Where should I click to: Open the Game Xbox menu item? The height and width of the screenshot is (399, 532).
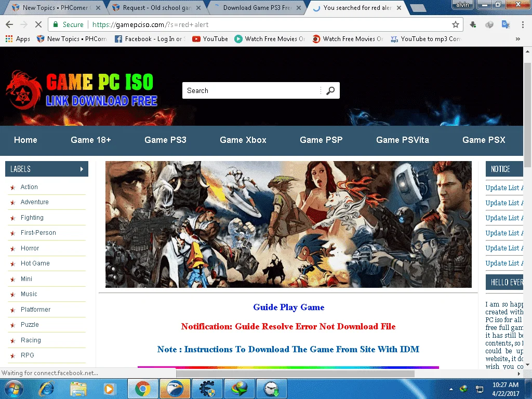point(243,140)
